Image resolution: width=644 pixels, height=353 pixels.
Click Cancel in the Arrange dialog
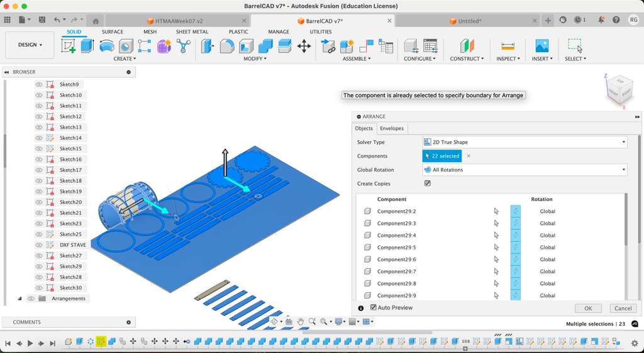623,308
